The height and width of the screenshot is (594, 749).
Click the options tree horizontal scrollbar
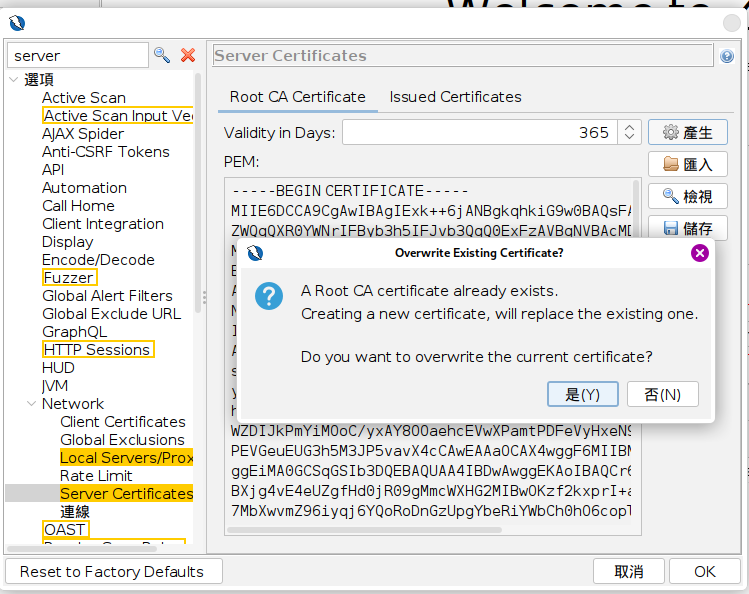[82, 549]
